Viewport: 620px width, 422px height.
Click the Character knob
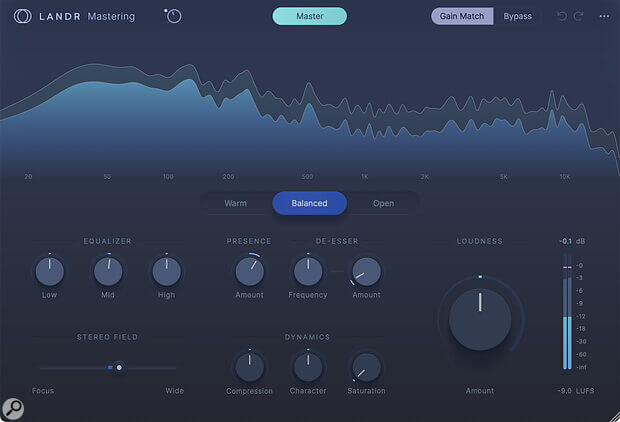pos(308,367)
